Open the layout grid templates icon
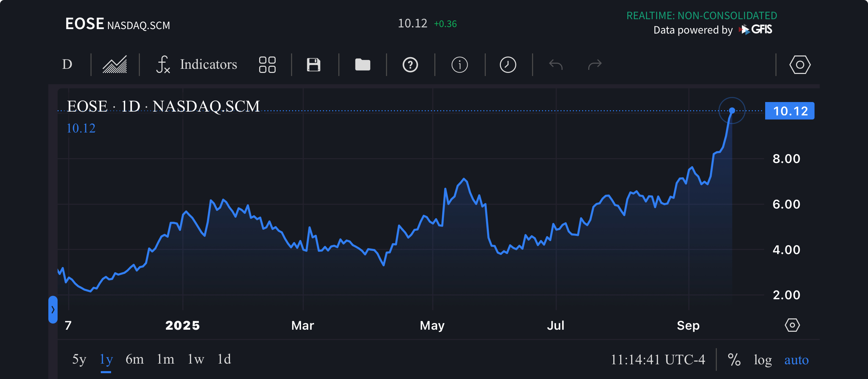Screen dimensions: 868x379 point(267,64)
